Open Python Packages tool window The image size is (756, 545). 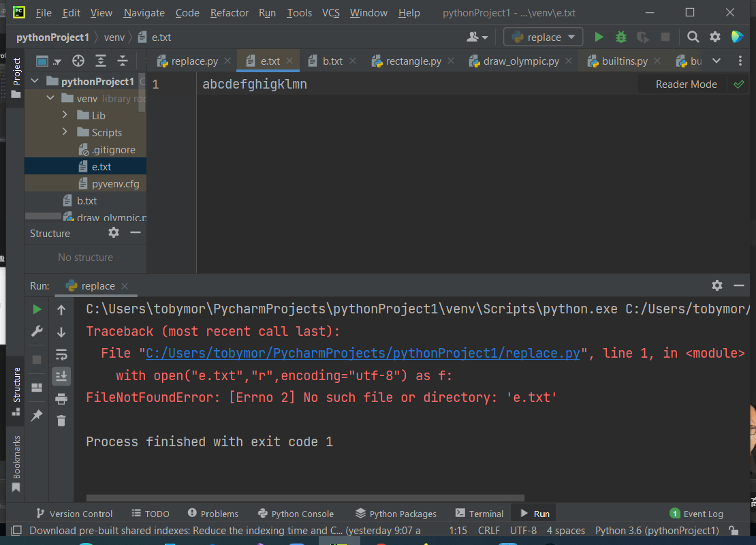pyautogui.click(x=396, y=514)
